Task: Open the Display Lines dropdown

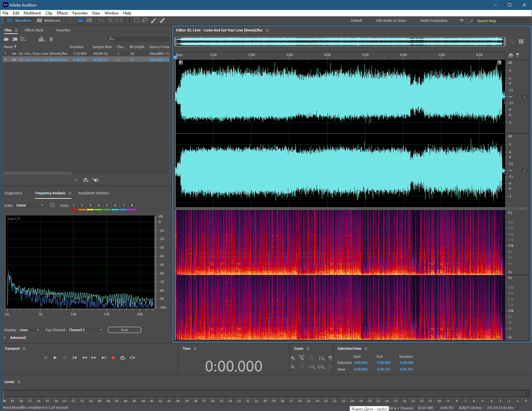Action: tap(29, 330)
